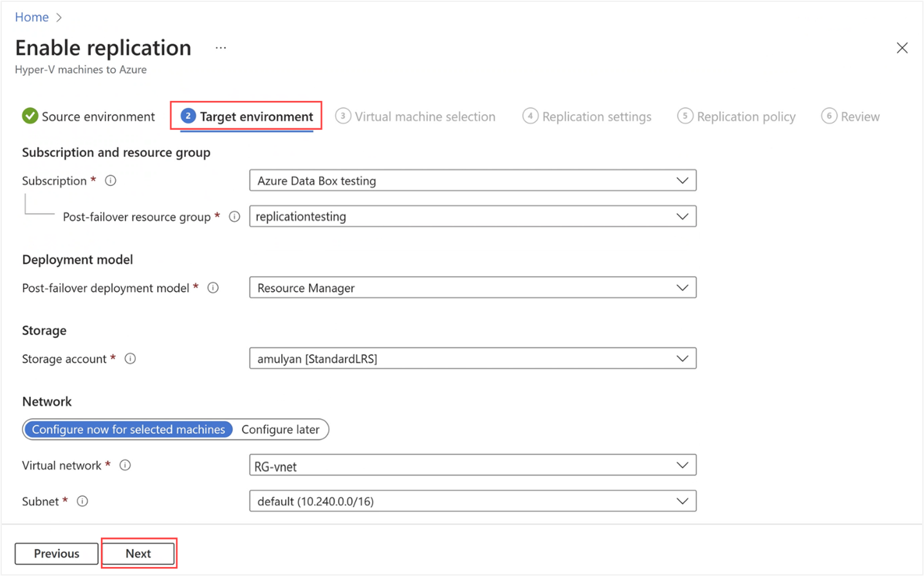Click the Post-failover deployment model info icon

213,288
